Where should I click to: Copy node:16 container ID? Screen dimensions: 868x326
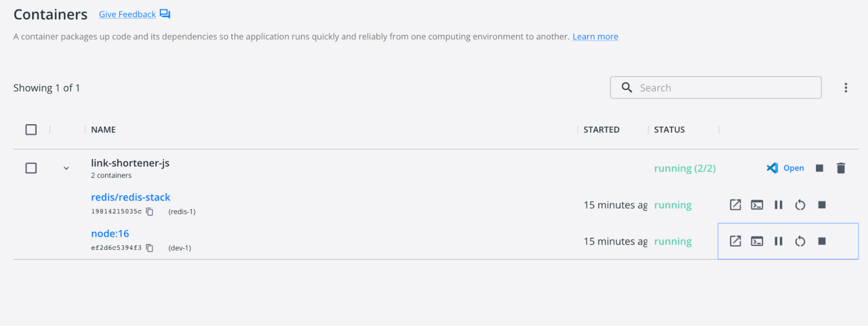[150, 248]
